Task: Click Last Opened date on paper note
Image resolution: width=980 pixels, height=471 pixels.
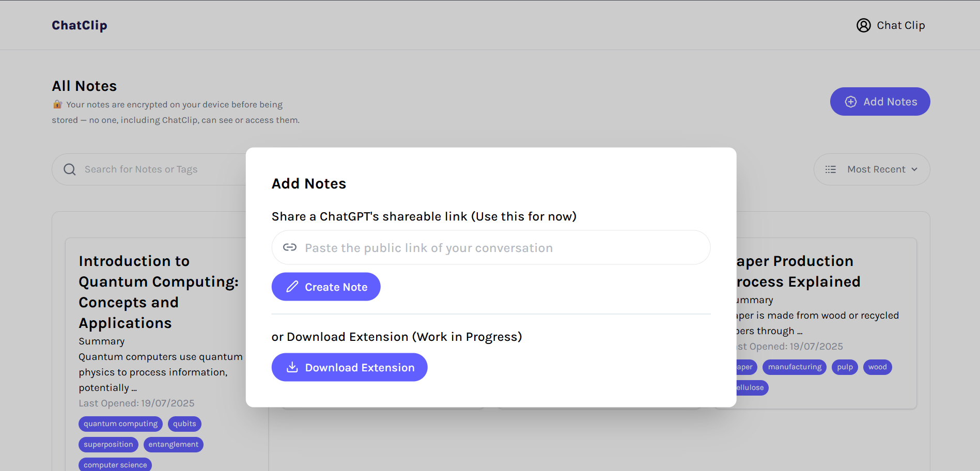Action: pos(790,347)
